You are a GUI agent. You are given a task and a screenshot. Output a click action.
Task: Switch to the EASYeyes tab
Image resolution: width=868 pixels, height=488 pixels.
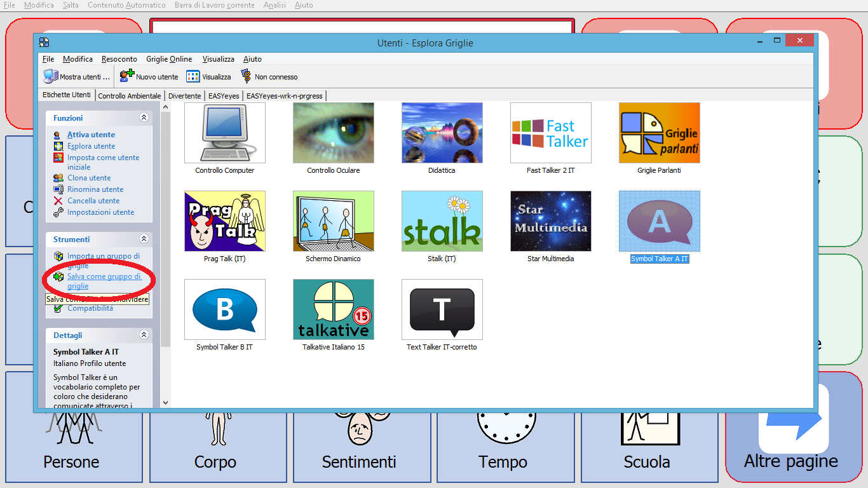pos(224,96)
